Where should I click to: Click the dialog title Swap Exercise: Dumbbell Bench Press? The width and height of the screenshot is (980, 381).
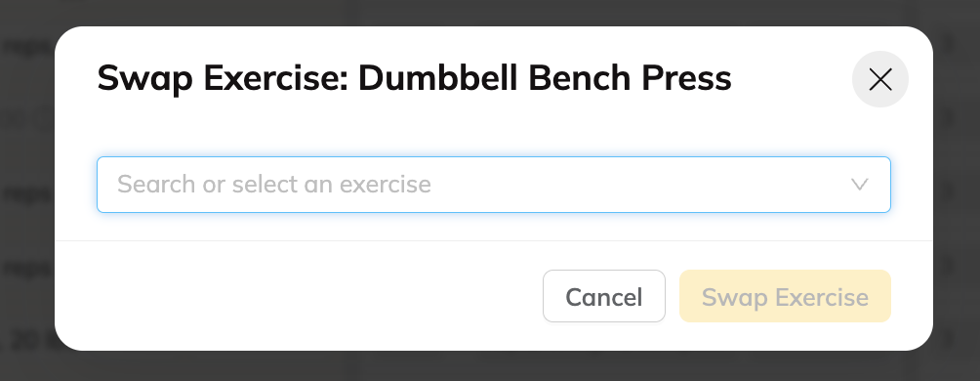tap(414, 79)
